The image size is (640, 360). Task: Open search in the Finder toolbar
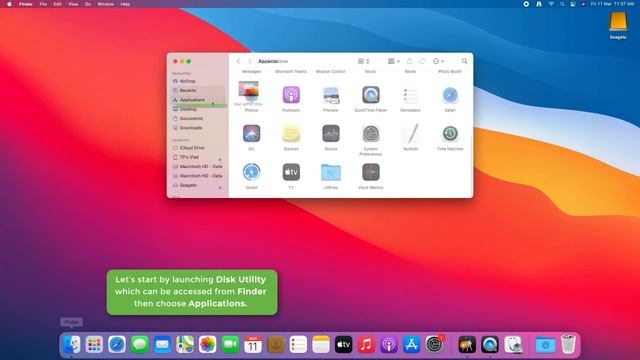[x=464, y=61]
